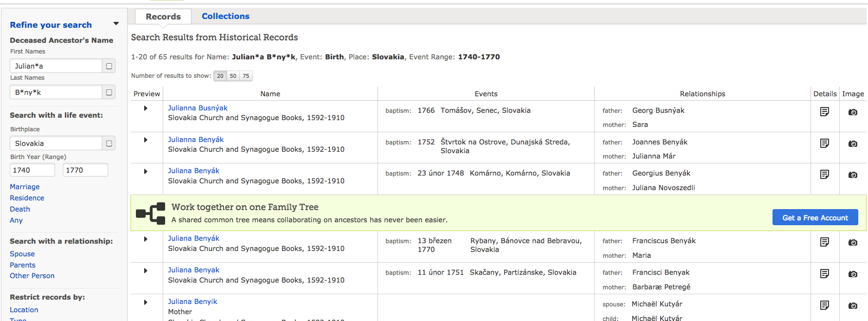View image for Juliana Benyák from Rybany
868x321 pixels.
click(852, 243)
